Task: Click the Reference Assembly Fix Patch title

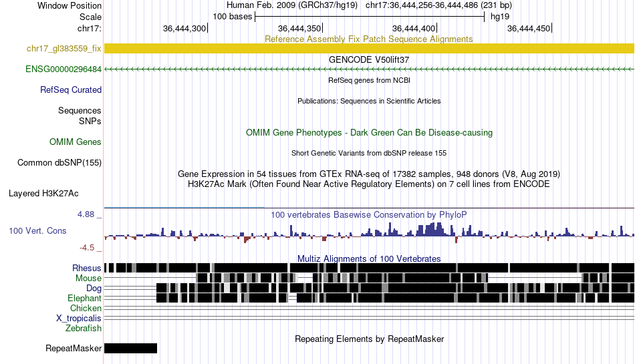Action: [368, 39]
